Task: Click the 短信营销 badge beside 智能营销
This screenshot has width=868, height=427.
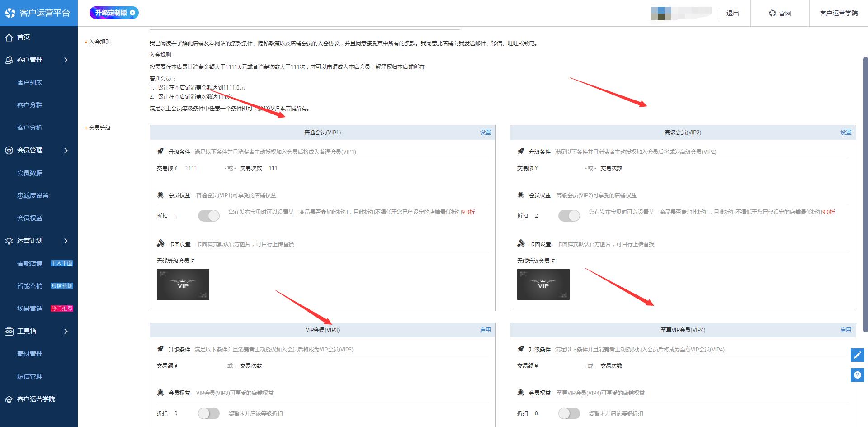Action: [62, 286]
